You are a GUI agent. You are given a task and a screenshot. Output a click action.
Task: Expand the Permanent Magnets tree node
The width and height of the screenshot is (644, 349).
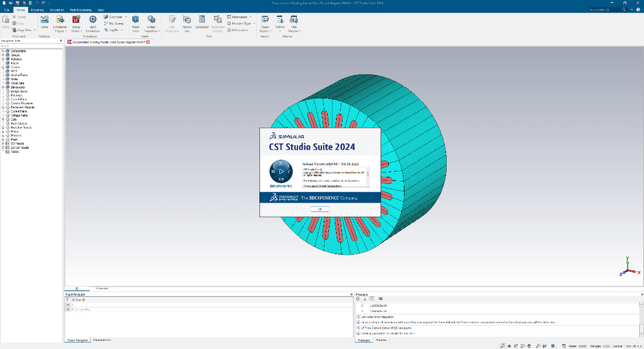click(3, 108)
